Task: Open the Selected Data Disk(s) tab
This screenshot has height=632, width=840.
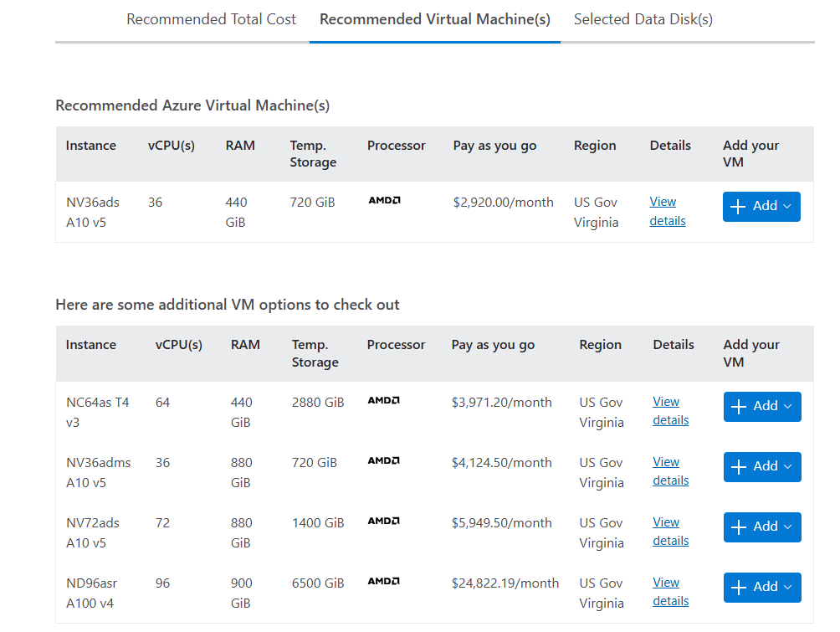Action: point(643,18)
